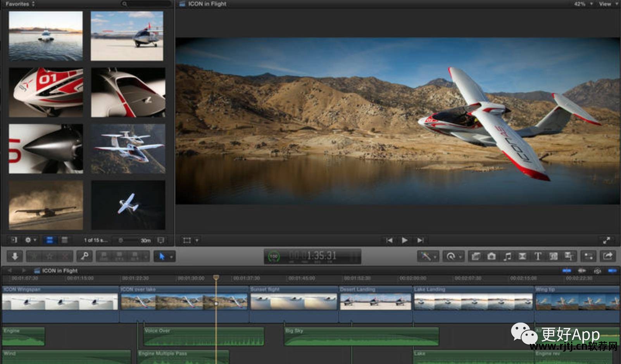Jump to the next edit point
This screenshot has width=621, height=364.
tap(420, 240)
